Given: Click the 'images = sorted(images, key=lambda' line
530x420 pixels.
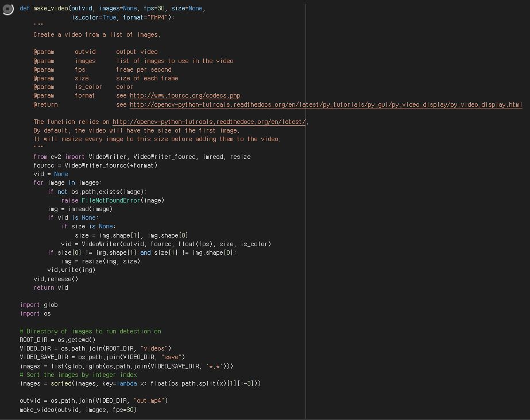Looking at the screenshot, I should point(140,383).
